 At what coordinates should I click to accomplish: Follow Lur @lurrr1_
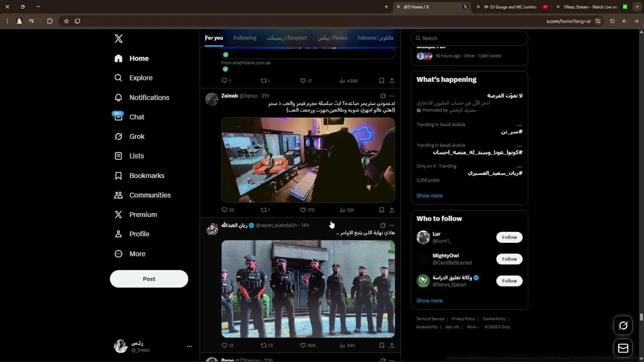coord(509,237)
